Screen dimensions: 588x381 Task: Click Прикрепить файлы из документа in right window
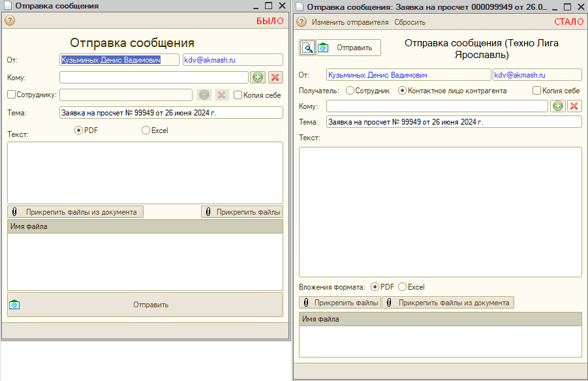[448, 303]
